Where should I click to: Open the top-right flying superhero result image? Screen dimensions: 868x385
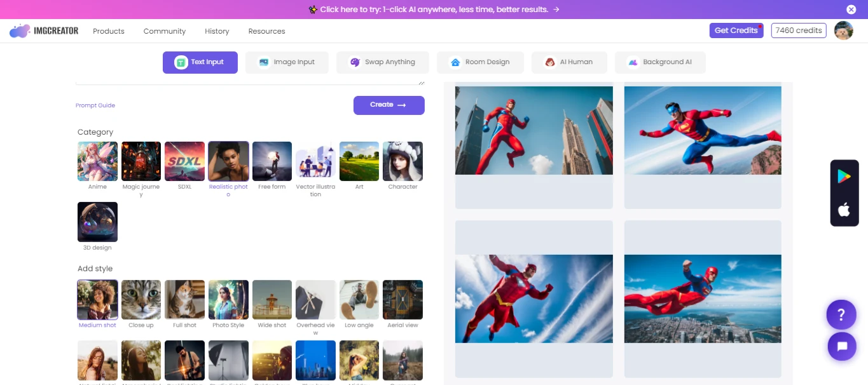[x=703, y=130]
